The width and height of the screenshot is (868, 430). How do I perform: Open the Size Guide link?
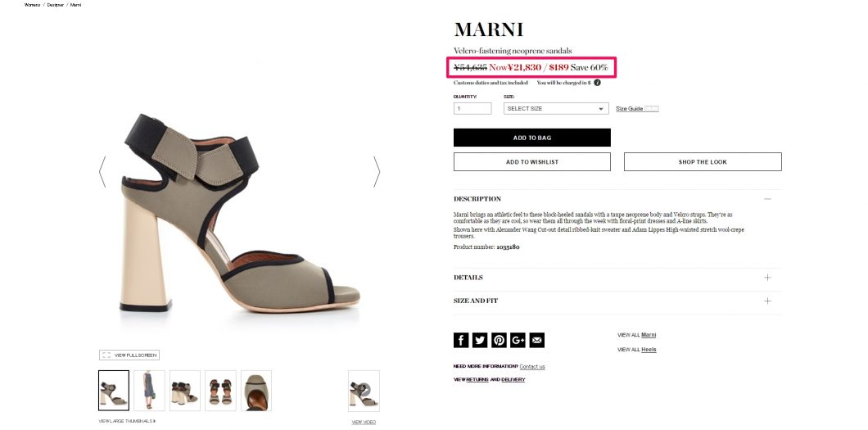(x=630, y=109)
